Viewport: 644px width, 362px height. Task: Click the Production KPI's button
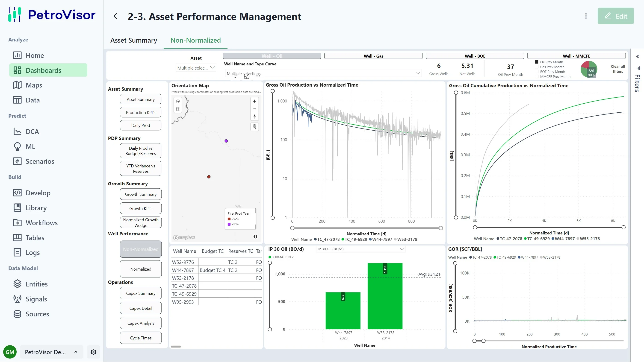[x=141, y=112]
